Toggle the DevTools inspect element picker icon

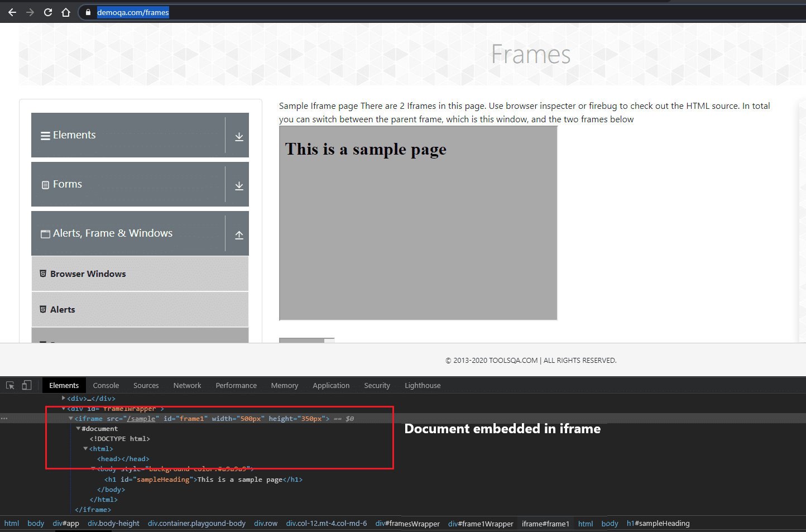pyautogui.click(x=10, y=385)
